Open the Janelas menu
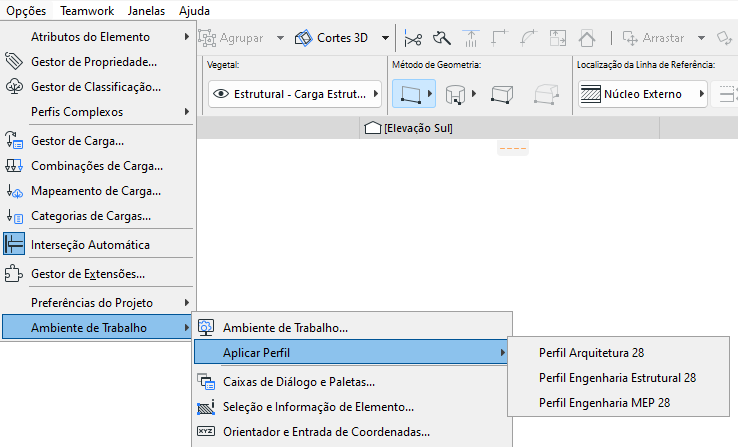The height and width of the screenshot is (447, 738). [146, 10]
